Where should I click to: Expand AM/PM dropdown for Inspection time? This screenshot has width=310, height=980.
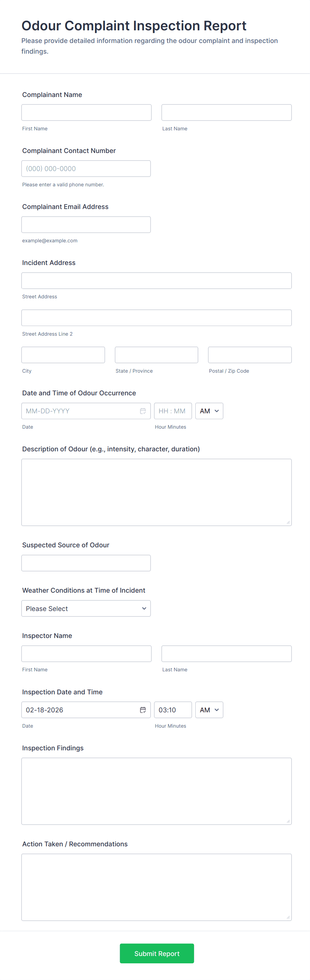pos(209,710)
